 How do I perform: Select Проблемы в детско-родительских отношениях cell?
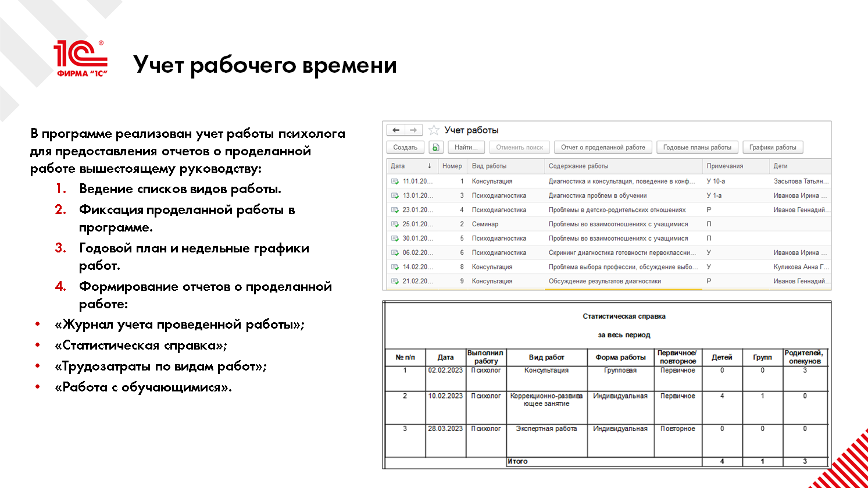pyautogui.click(x=617, y=210)
